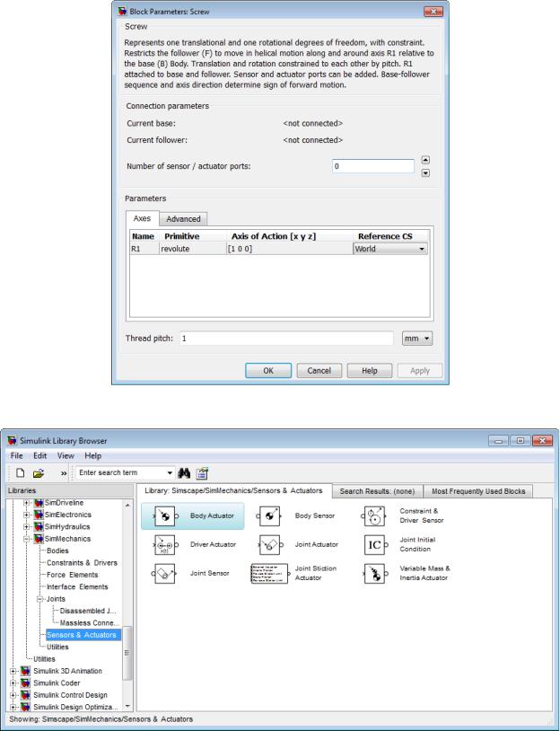Open the search term dropdown arrow
This screenshot has height=731, width=560.
[170, 472]
